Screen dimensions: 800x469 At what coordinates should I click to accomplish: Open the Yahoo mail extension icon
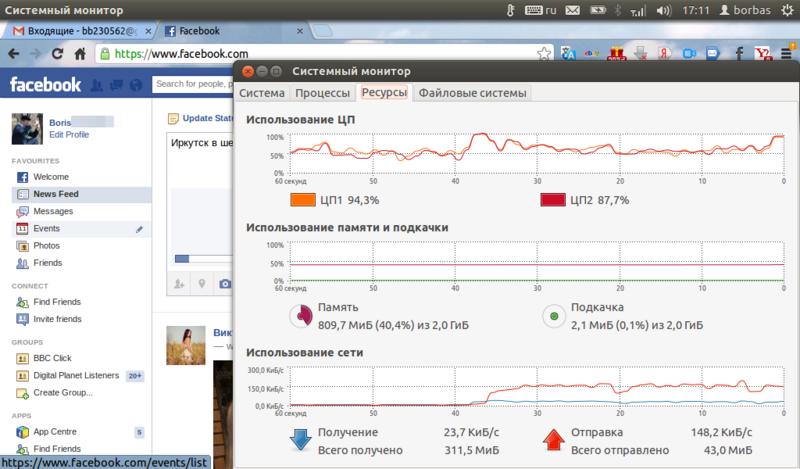click(763, 53)
